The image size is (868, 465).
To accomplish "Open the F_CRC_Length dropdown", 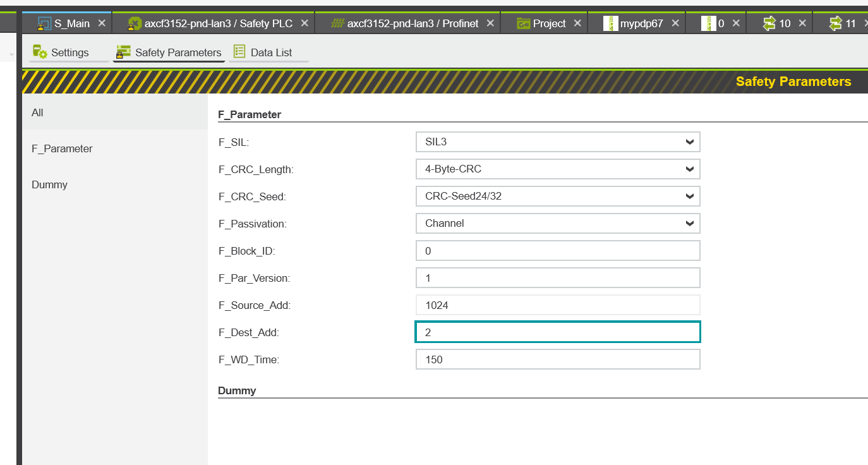I will click(x=558, y=169).
